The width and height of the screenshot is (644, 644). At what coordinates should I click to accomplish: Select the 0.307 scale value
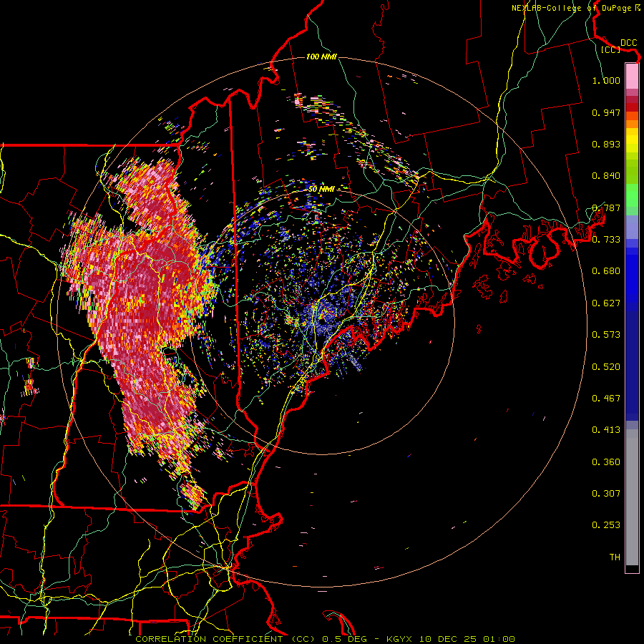[606, 494]
